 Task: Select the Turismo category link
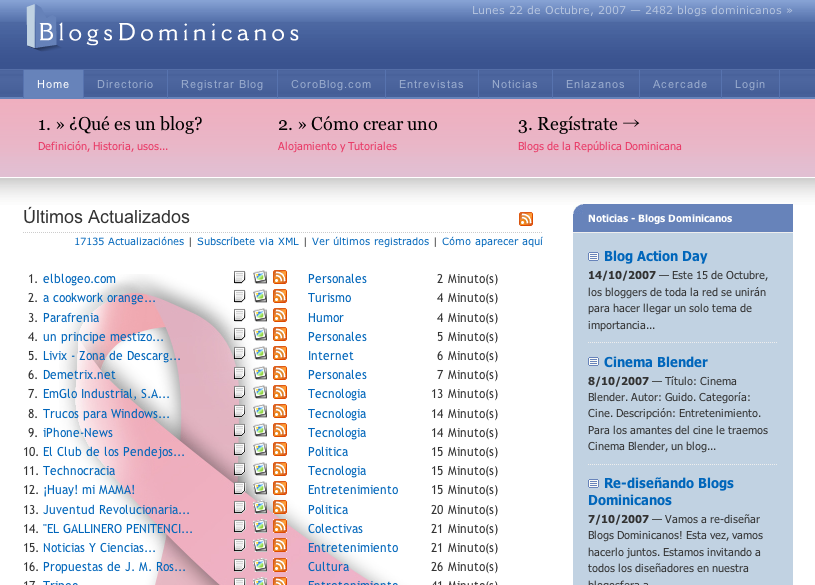330,298
